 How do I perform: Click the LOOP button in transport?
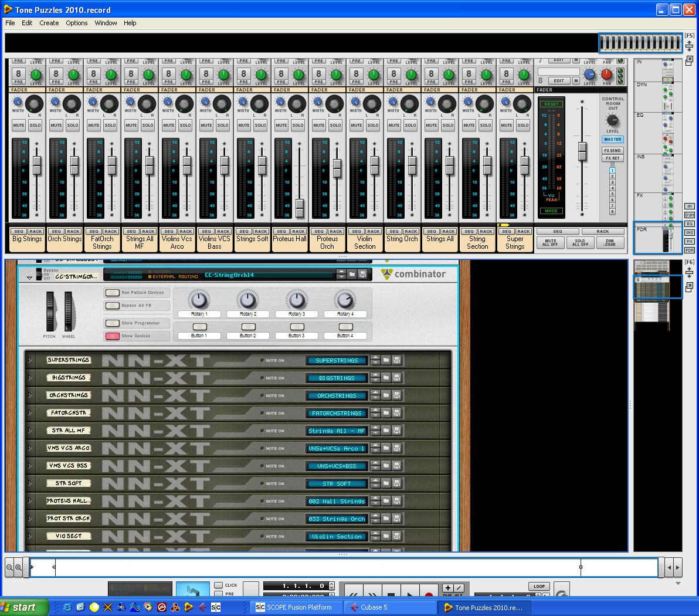(539, 586)
